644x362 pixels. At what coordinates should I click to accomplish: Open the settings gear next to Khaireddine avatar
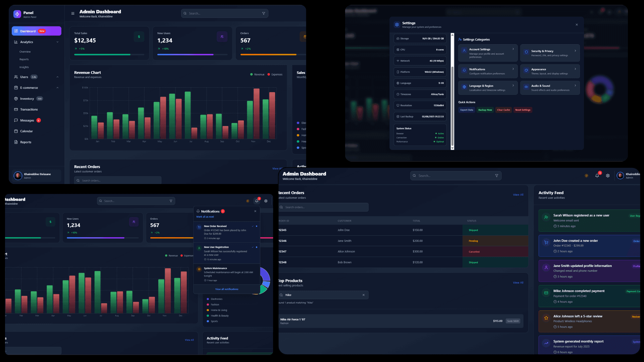[x=608, y=176]
